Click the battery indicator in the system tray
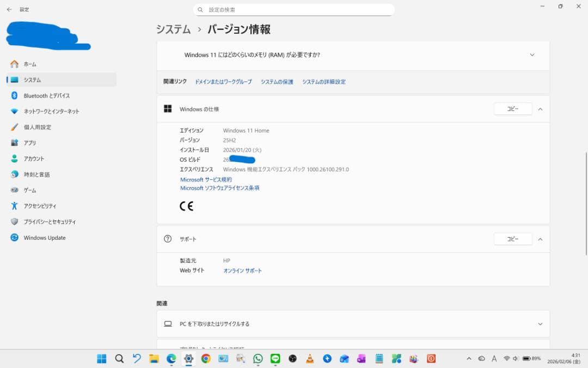 (526, 359)
